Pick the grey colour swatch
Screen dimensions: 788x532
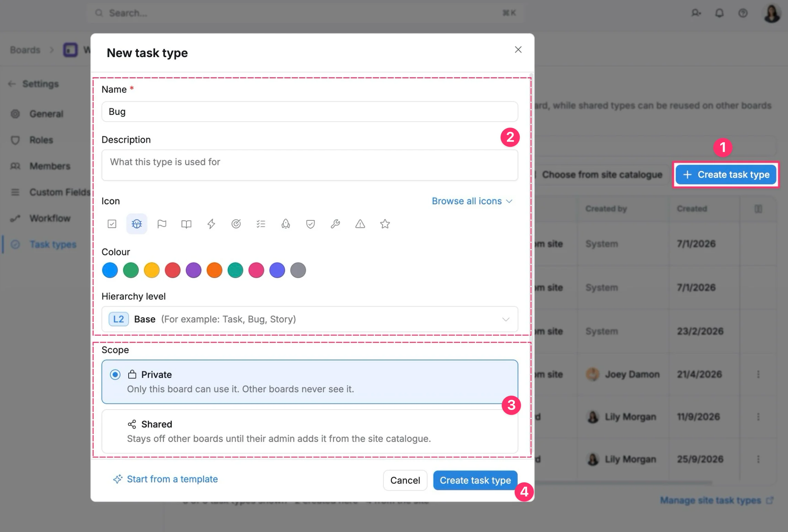(x=298, y=270)
